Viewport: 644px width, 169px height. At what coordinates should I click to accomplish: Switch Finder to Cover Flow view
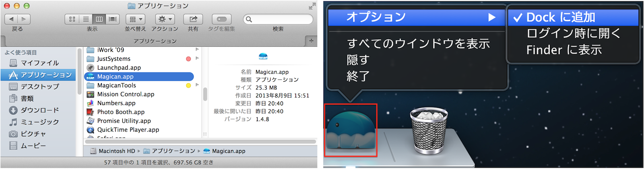113,19
